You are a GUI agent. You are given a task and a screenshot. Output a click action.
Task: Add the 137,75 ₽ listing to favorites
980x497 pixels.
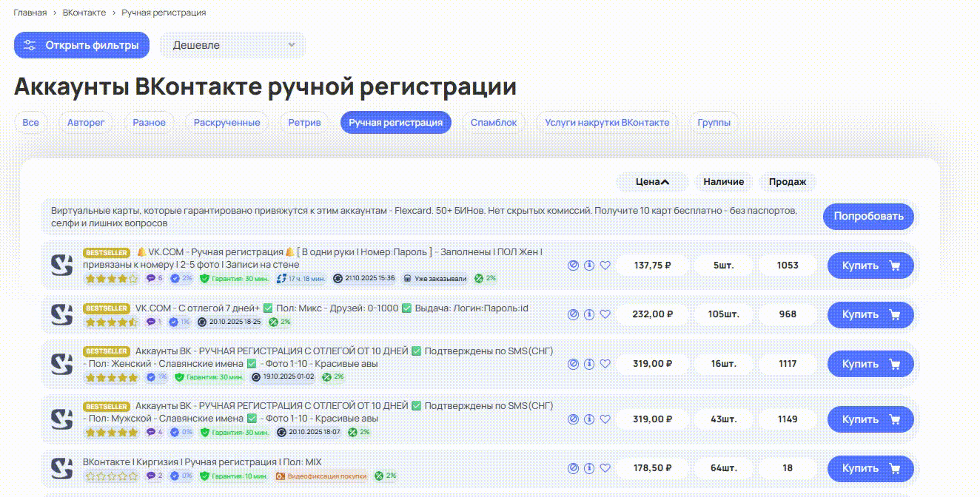click(x=605, y=266)
